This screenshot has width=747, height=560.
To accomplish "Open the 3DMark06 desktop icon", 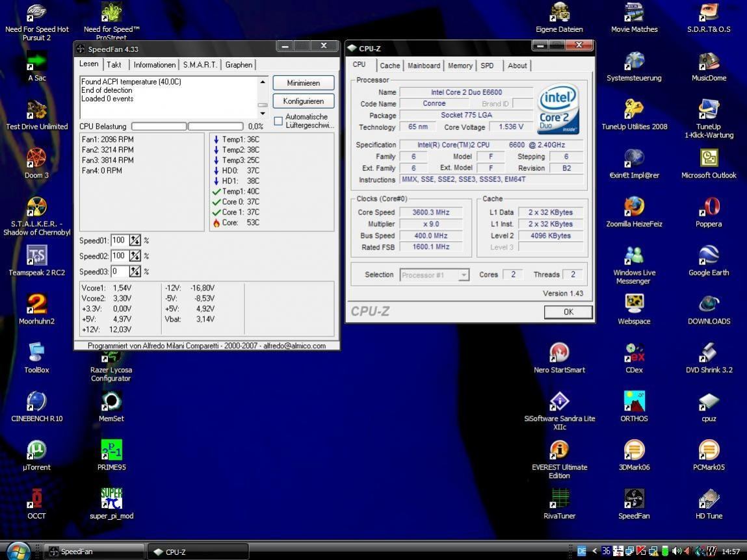I will 634,450.
